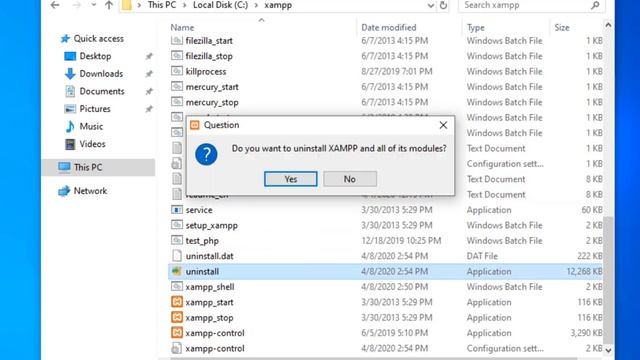This screenshot has height=360, width=640.
Task: Sort files by Size column
Action: click(562, 27)
